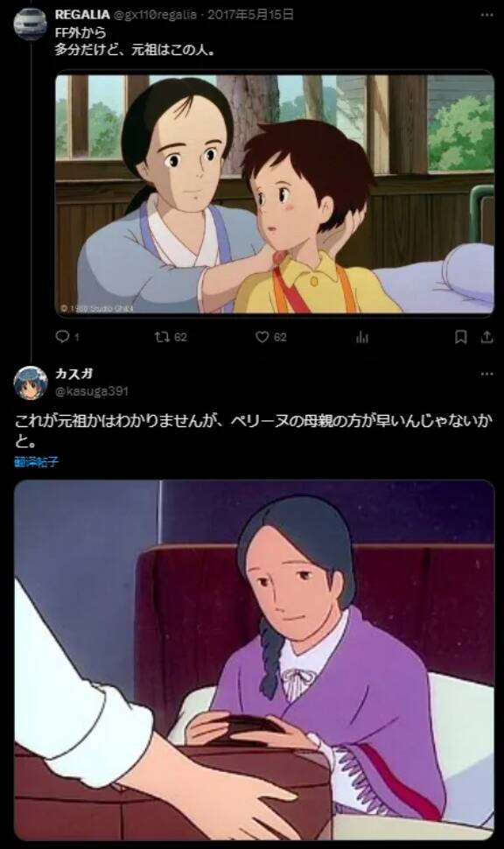504x849 pixels.
Task: Expand more options on REGALIA's tweet
Action: click(x=486, y=15)
